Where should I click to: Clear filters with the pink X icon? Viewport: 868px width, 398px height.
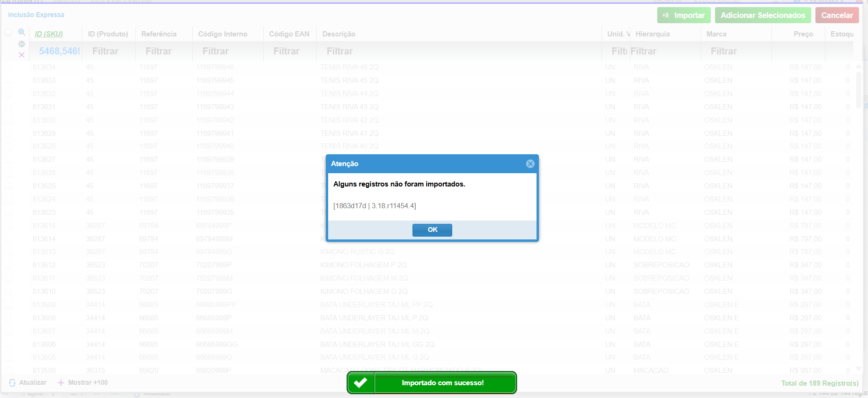coord(22,55)
